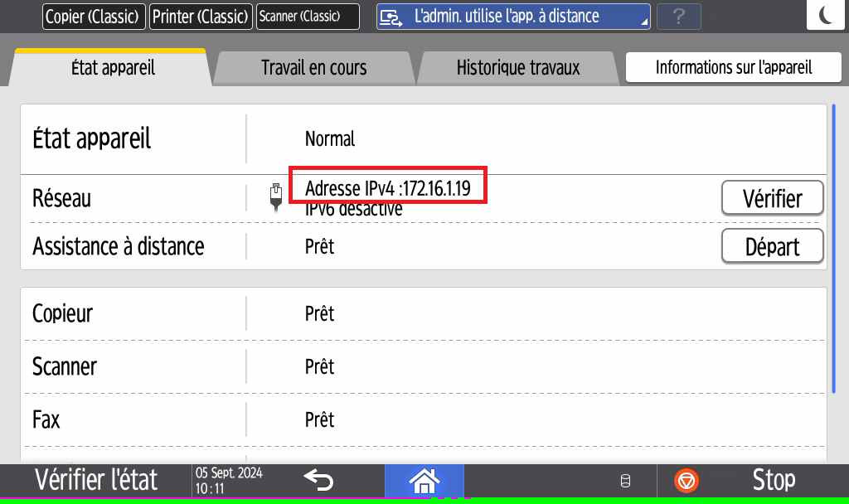Open Informations sur l'appareil
Image resolution: width=849 pixels, height=504 pixels.
click(x=734, y=68)
